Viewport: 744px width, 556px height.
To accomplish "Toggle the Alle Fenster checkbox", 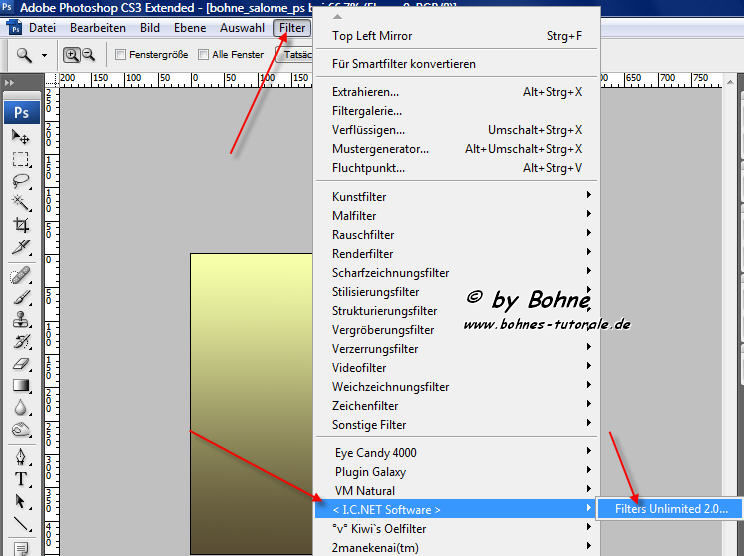I will 204,55.
